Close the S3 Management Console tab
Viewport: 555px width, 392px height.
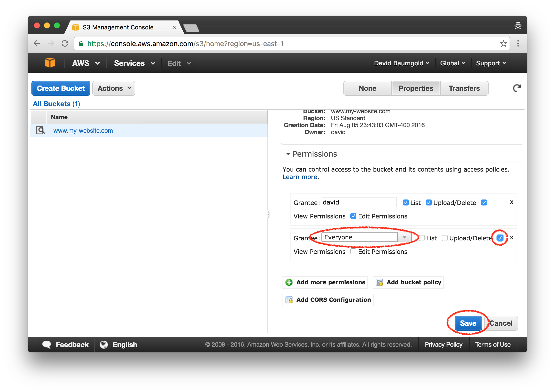pyautogui.click(x=174, y=27)
